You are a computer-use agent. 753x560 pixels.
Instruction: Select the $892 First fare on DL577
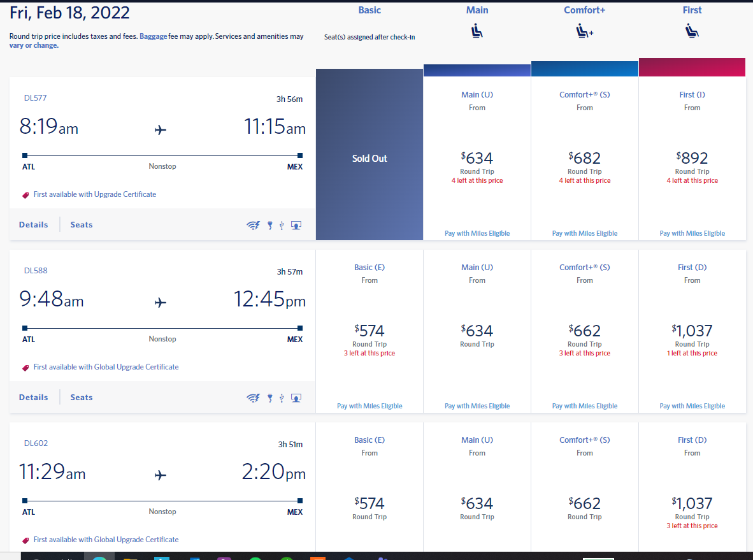(692, 158)
